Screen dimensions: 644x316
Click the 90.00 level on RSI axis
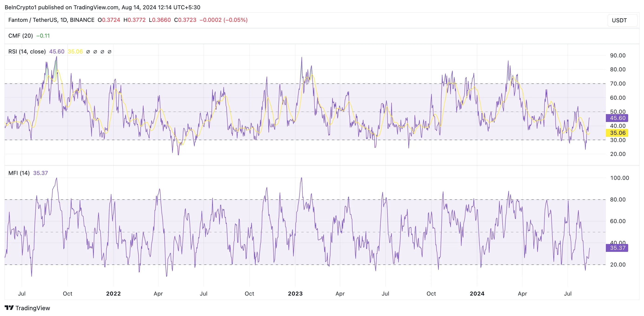[x=618, y=56]
